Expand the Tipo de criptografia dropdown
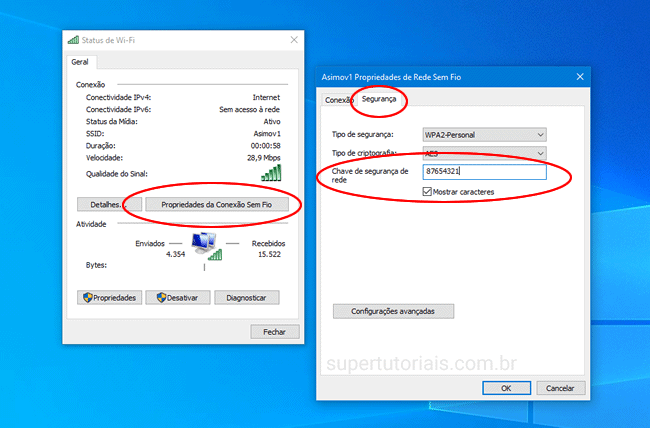650x428 pixels. point(484,153)
